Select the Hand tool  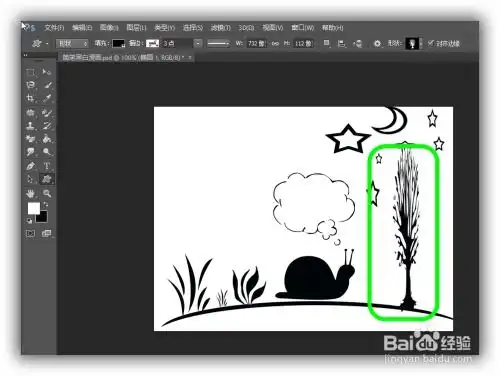pos(30,193)
